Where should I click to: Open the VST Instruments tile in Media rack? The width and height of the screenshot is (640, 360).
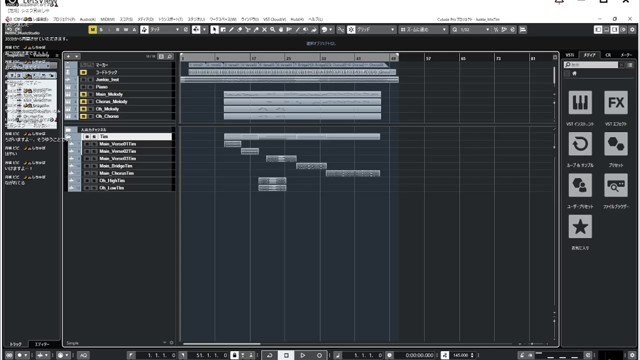[580, 102]
